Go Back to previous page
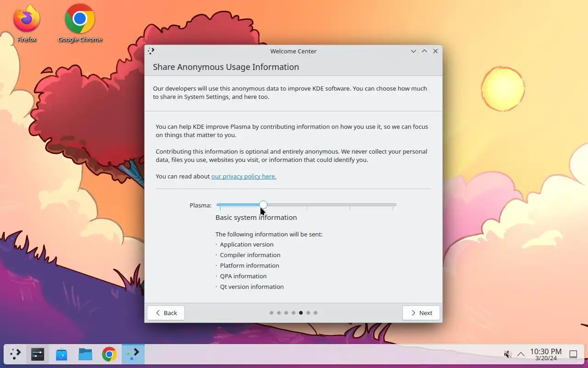This screenshot has height=368, width=588. (166, 313)
